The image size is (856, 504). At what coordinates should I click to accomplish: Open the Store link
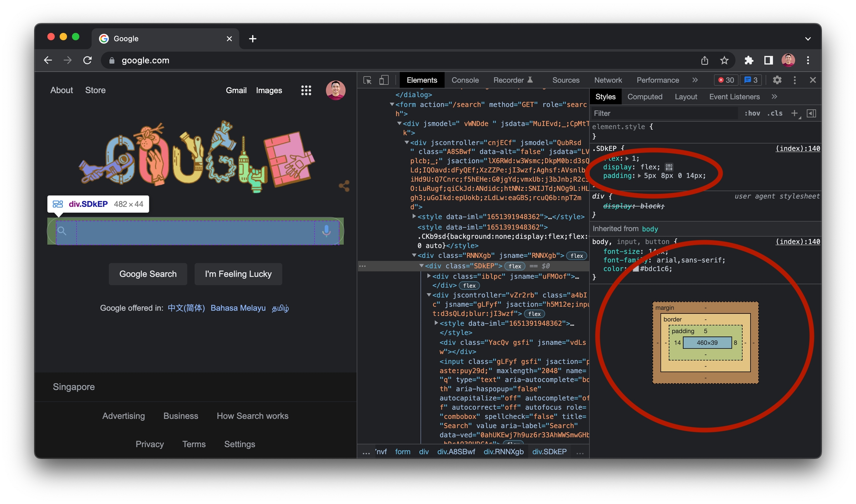95,90
